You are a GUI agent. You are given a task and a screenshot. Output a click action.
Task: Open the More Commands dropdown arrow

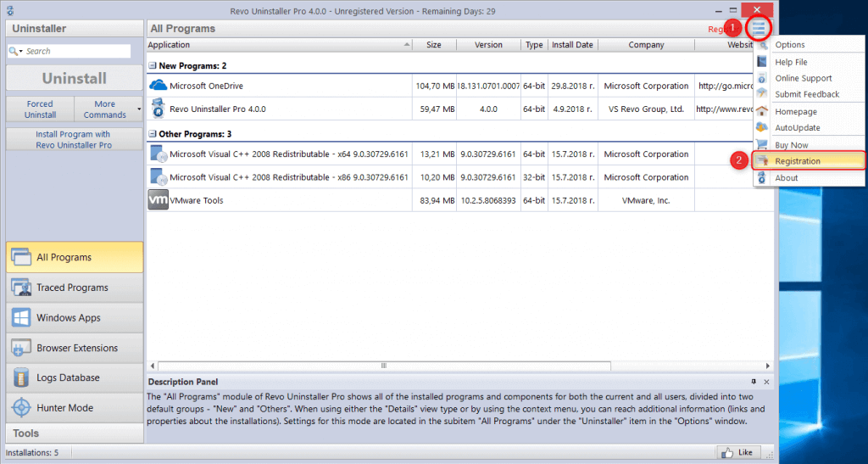139,109
